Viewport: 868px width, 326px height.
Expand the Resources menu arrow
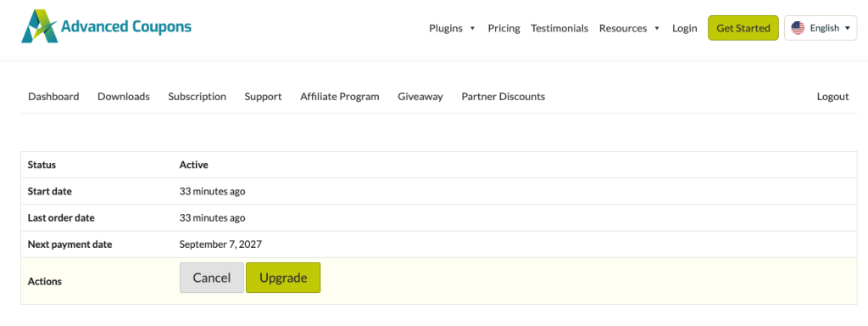[657, 28]
